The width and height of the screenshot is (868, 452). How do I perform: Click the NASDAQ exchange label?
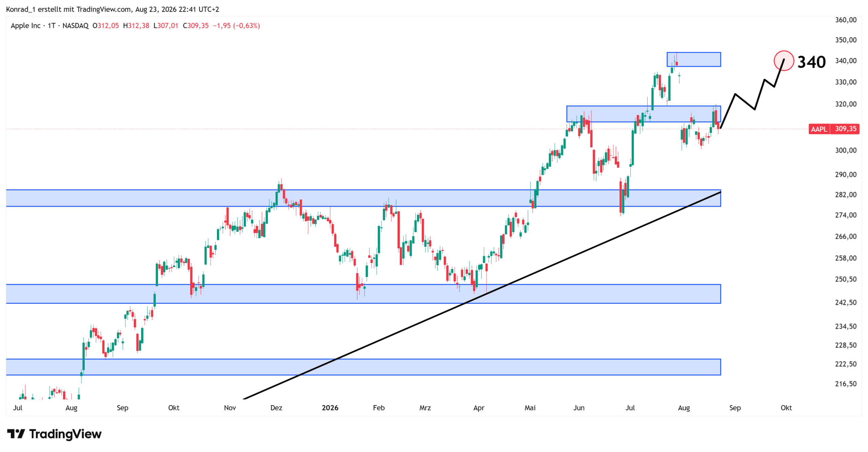pyautogui.click(x=75, y=26)
